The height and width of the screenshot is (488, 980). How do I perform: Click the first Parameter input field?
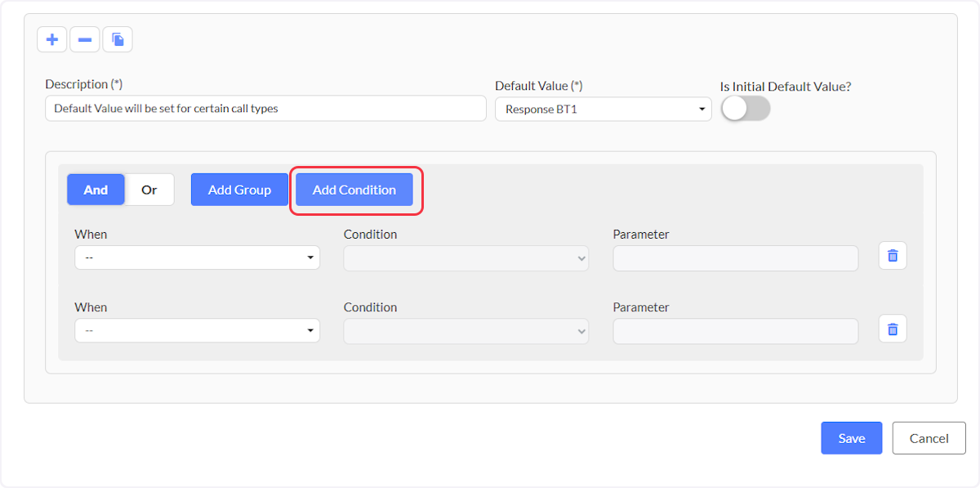(736, 258)
